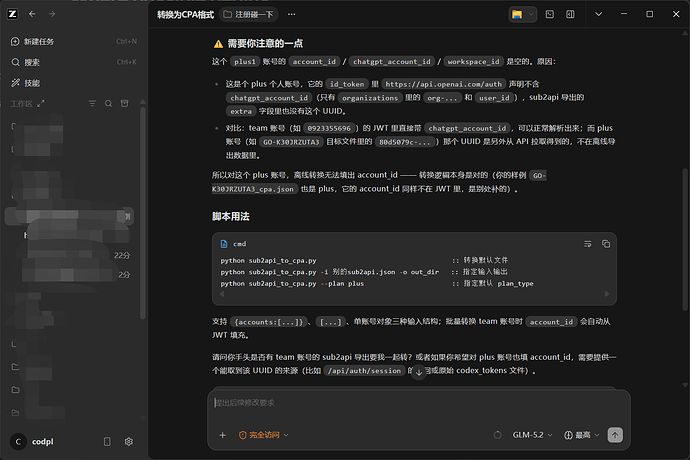690x460 pixels.
Task: Toggle word wrap in cmd code block
Action: [x=587, y=244]
